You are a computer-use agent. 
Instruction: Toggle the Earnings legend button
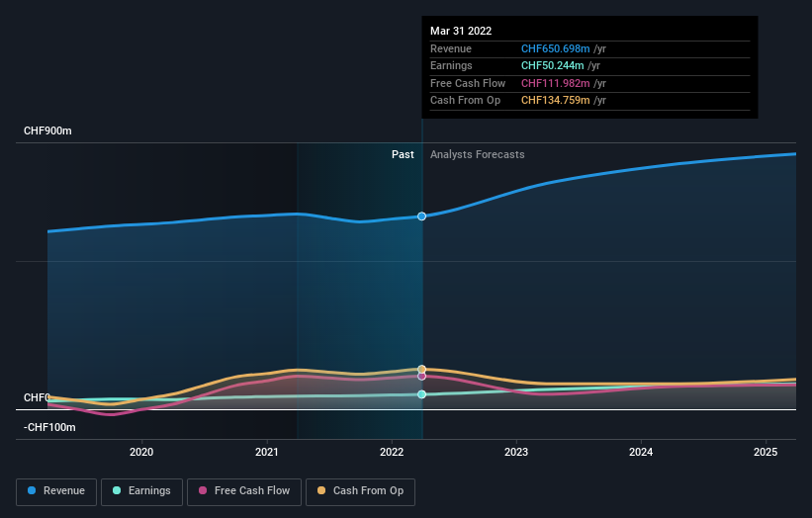(141, 491)
